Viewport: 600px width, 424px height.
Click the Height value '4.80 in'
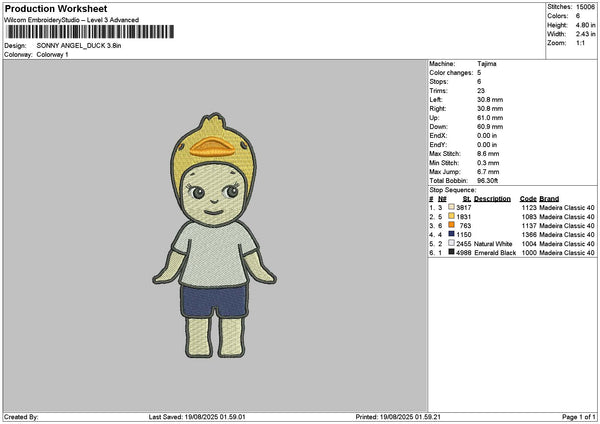pyautogui.click(x=585, y=25)
